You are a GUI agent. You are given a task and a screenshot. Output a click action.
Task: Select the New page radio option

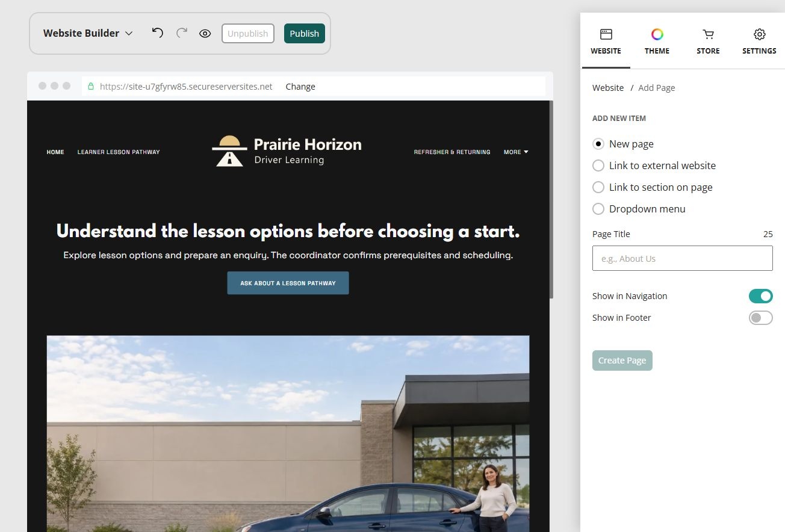click(x=598, y=144)
